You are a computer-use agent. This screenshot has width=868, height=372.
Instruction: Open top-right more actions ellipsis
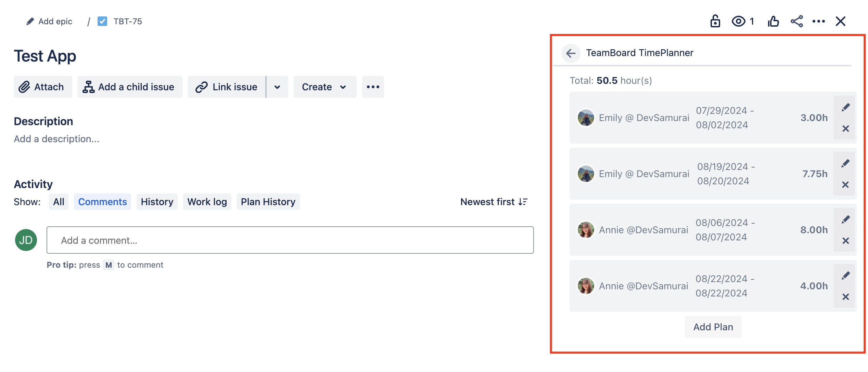(x=818, y=22)
